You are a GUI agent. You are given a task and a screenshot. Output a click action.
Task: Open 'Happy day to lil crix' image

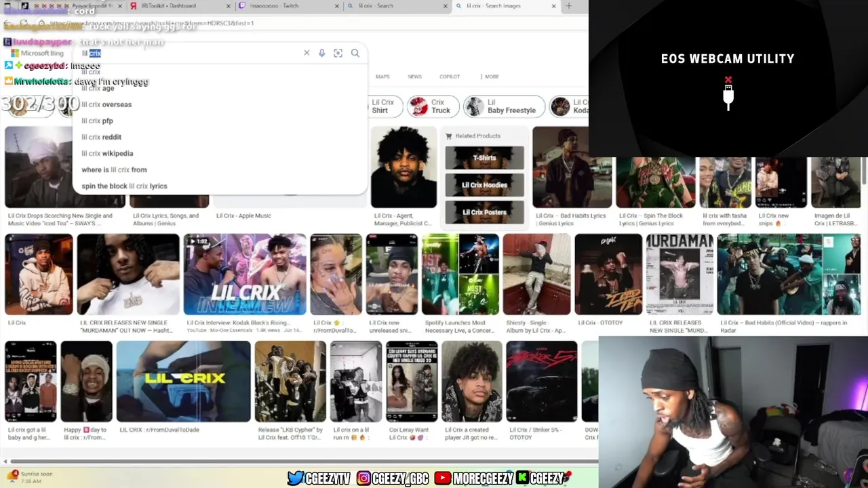point(86,382)
